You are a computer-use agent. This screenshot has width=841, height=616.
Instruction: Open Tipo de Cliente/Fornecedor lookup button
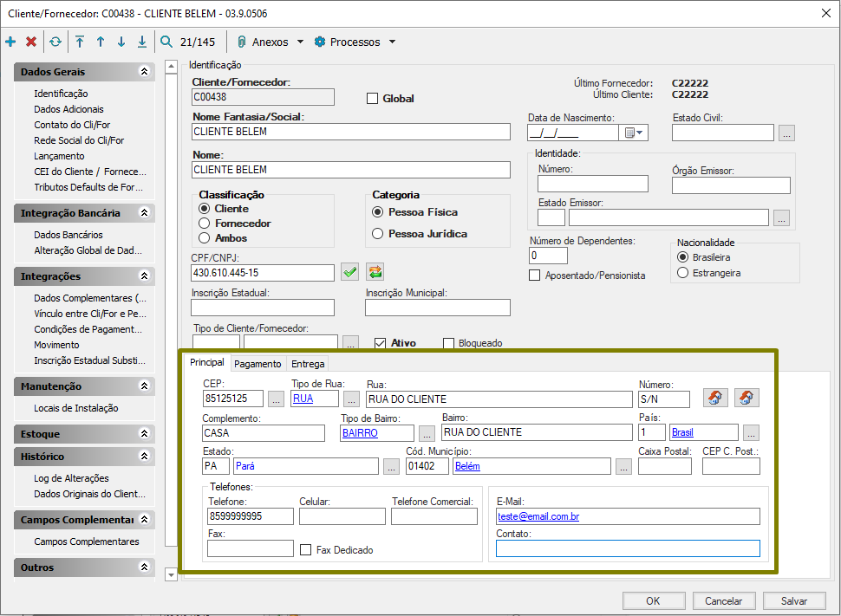tap(351, 343)
